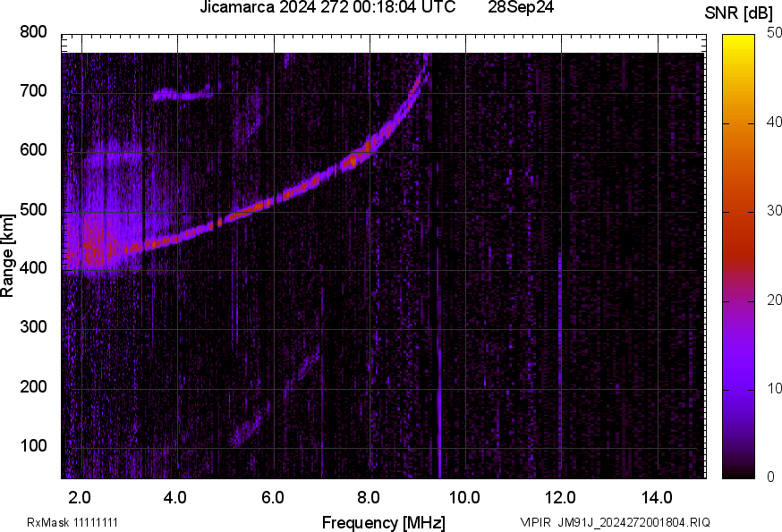Click the yellow top of the SNR colorbar

(x=738, y=40)
